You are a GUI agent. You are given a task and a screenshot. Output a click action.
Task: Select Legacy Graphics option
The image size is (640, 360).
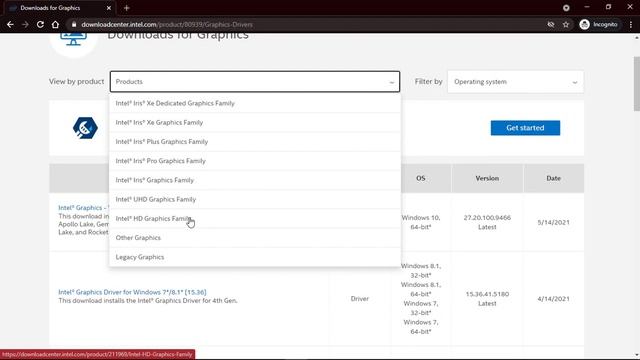point(255,257)
